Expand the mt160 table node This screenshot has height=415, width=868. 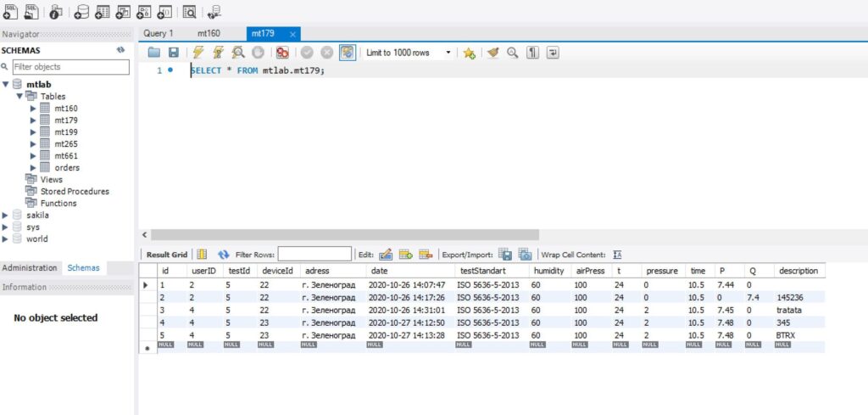point(33,108)
